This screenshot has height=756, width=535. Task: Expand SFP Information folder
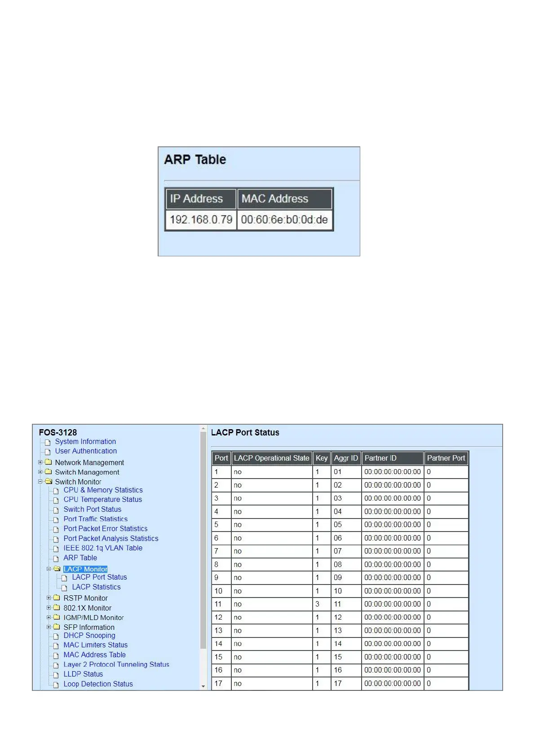point(49,627)
